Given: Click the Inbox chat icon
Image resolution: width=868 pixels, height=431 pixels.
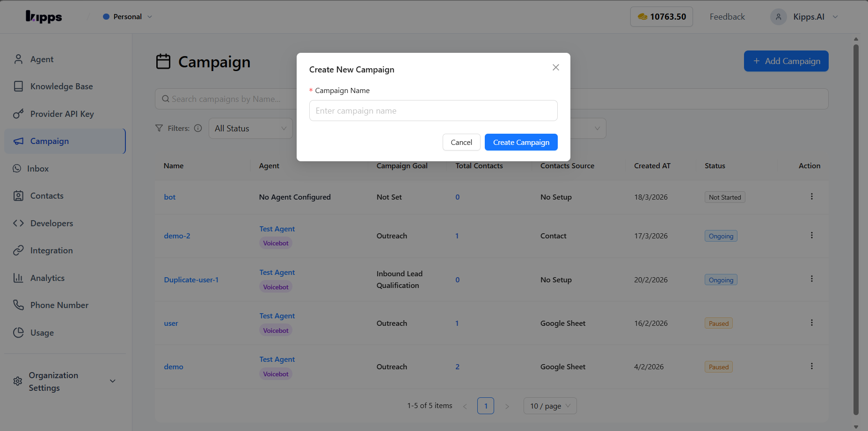Looking at the screenshot, I should [x=17, y=168].
